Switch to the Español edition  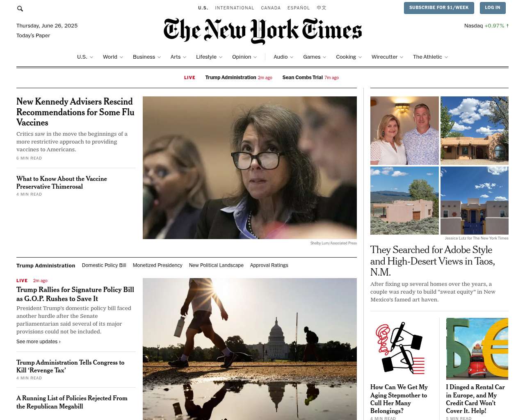[x=299, y=8]
